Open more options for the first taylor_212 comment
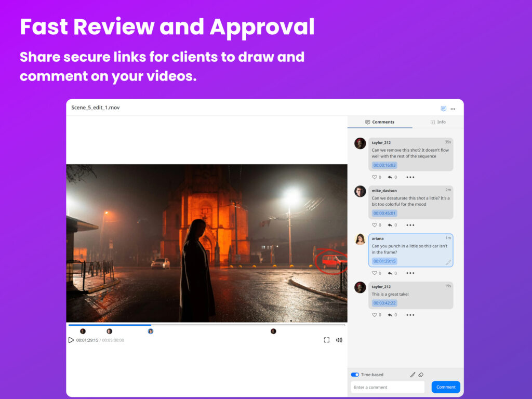This screenshot has height=399, width=532. pos(410,177)
